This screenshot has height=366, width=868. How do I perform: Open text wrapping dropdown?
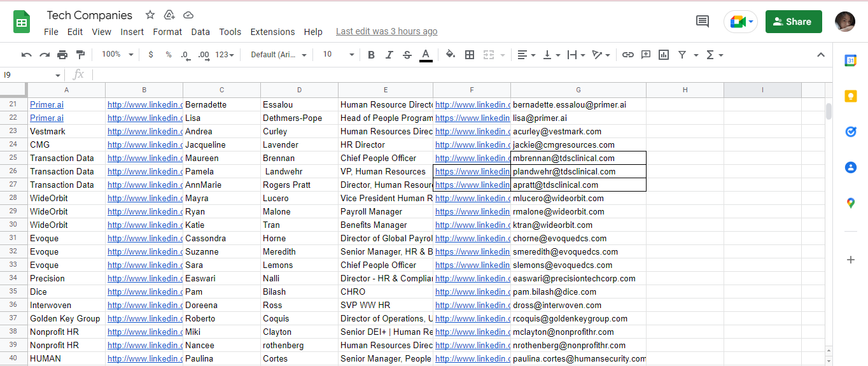pos(576,55)
